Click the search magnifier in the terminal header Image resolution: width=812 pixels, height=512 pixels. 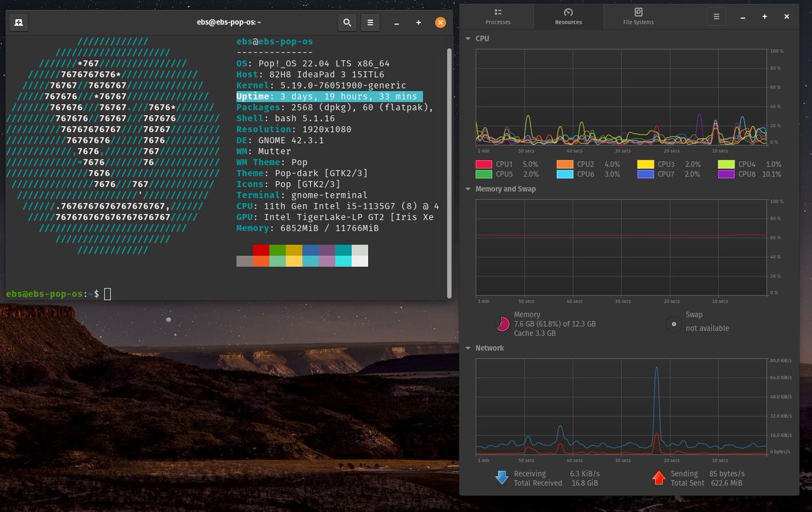(x=346, y=22)
